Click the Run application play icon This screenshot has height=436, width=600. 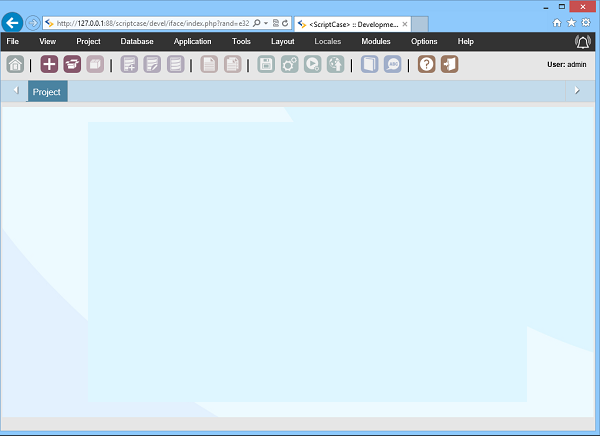(x=312, y=64)
